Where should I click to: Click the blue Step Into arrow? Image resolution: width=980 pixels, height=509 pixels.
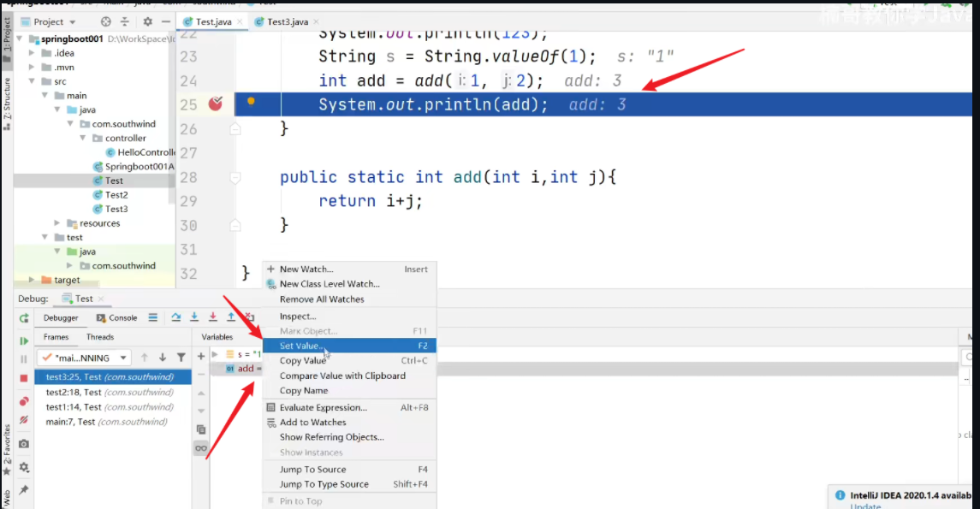pyautogui.click(x=194, y=317)
